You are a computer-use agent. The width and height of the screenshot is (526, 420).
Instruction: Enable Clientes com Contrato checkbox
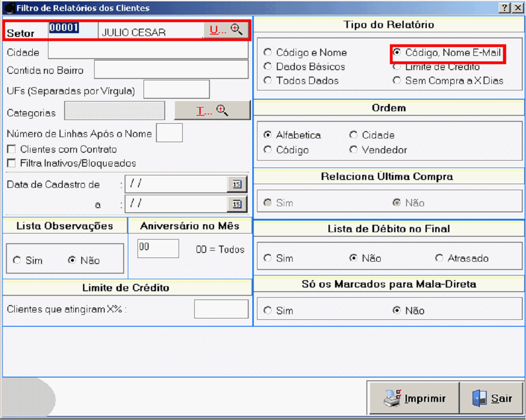(12, 150)
